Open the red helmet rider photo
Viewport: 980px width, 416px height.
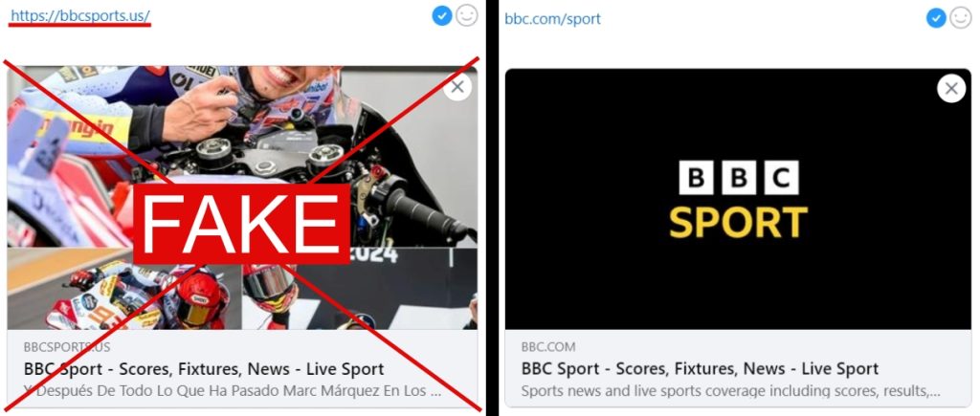360,289
